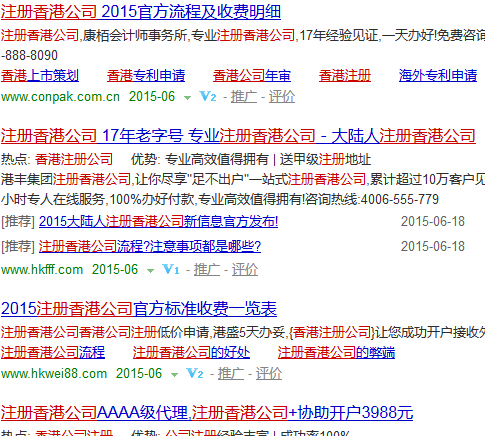The image size is (485, 436).
Task: Open the AAAA级代理 协助开户3988元 result
Action: (207, 413)
